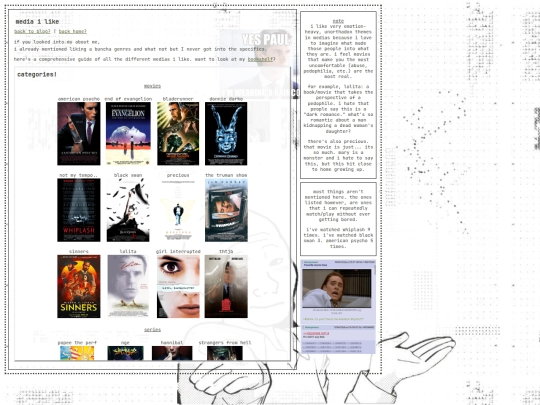Click the 'YES PAUL' meme image

[x=259, y=64]
